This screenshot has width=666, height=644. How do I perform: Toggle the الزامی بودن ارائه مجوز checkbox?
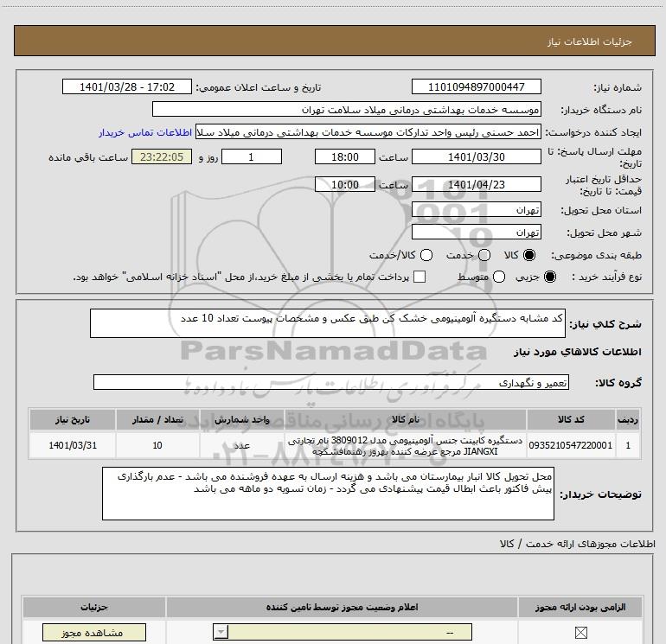(580, 633)
